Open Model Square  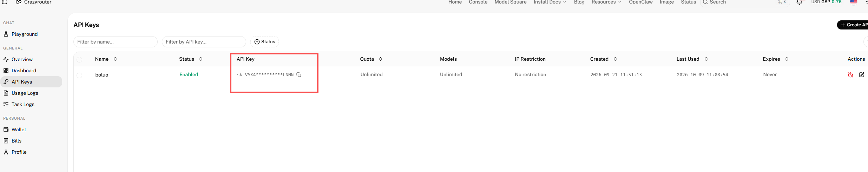coord(511,2)
